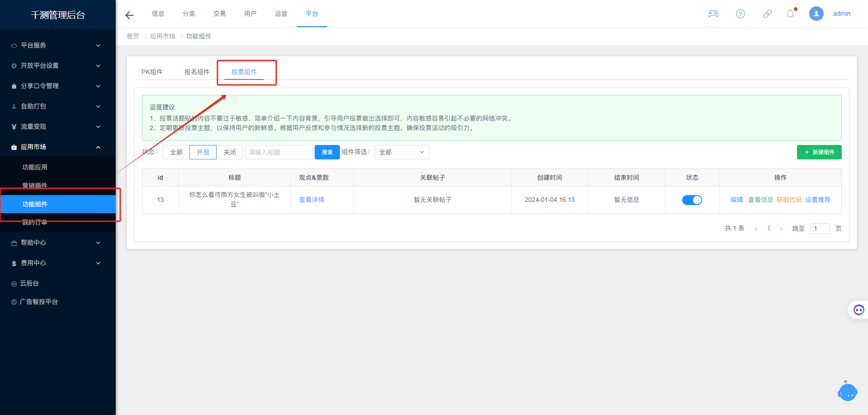Click the yen icon beside 流量变现
The width and height of the screenshot is (868, 415).
14,127
